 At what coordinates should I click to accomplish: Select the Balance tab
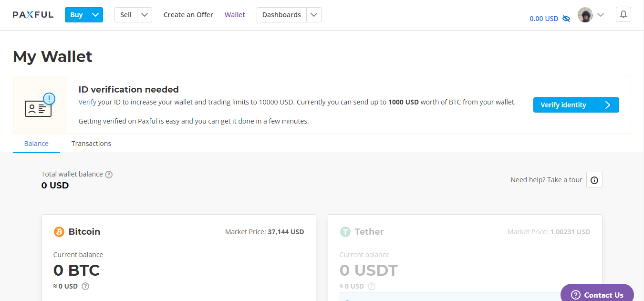pos(36,144)
